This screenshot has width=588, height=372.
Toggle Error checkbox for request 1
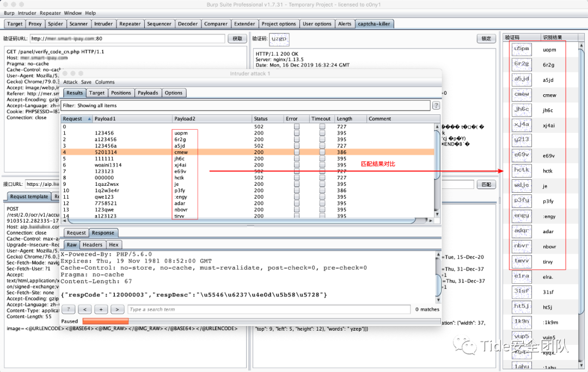click(297, 133)
